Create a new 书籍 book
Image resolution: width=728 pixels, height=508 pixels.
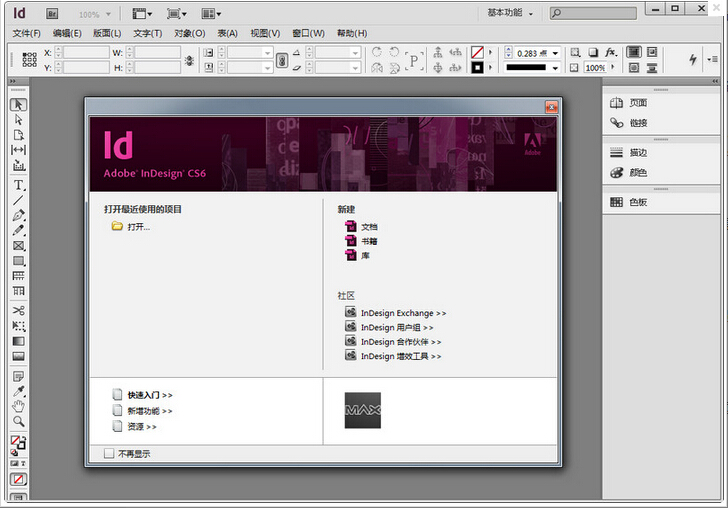click(x=370, y=241)
